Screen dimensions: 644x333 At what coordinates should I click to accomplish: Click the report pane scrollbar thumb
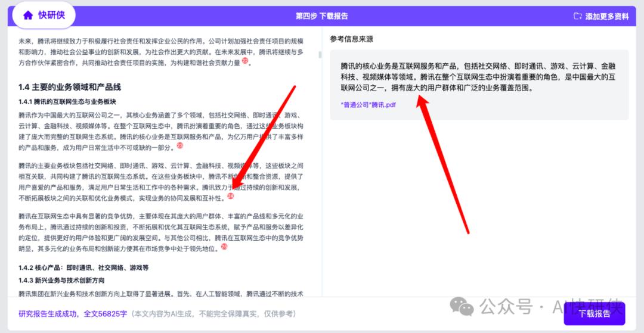click(320, 55)
